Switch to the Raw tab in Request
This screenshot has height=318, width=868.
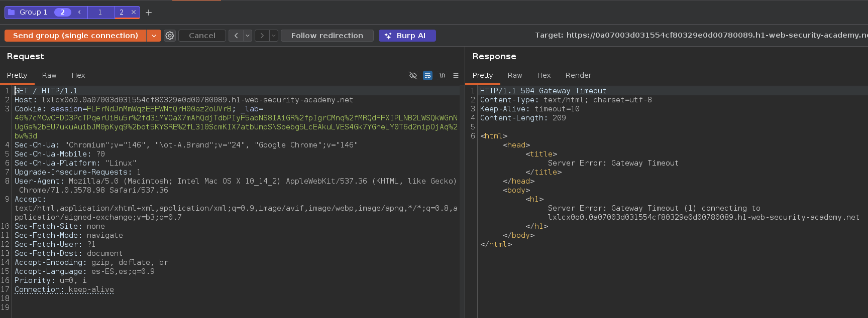[x=49, y=75]
